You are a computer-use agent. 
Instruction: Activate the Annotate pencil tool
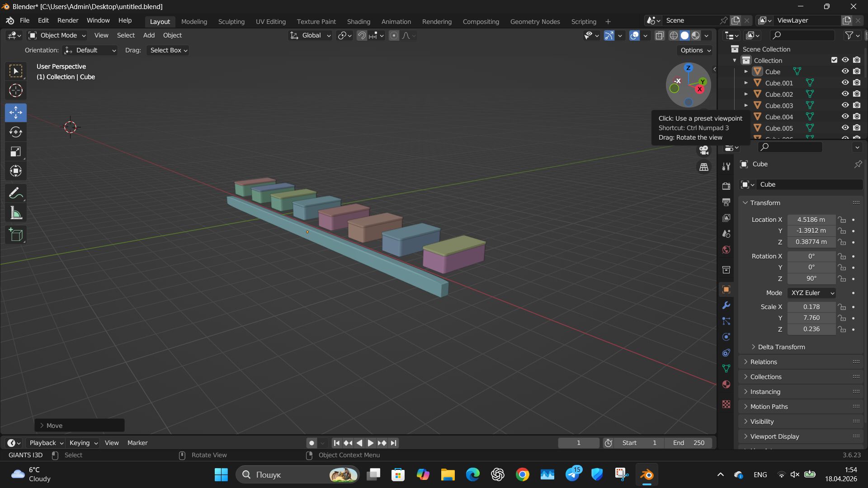pos(16,193)
